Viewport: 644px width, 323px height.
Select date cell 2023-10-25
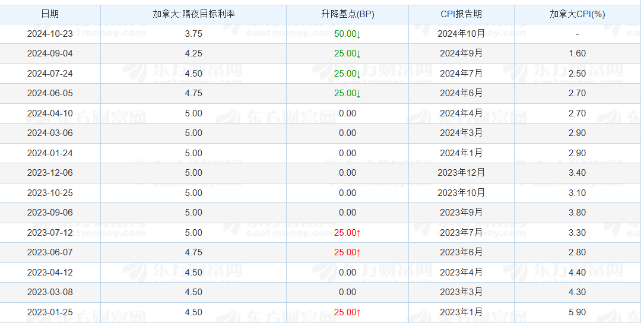50,193
